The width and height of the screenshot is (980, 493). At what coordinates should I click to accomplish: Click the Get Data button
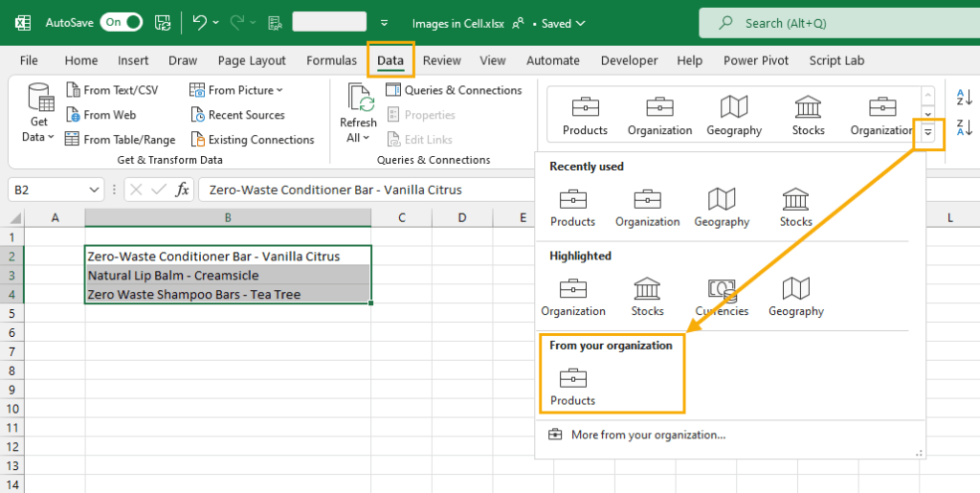click(38, 113)
